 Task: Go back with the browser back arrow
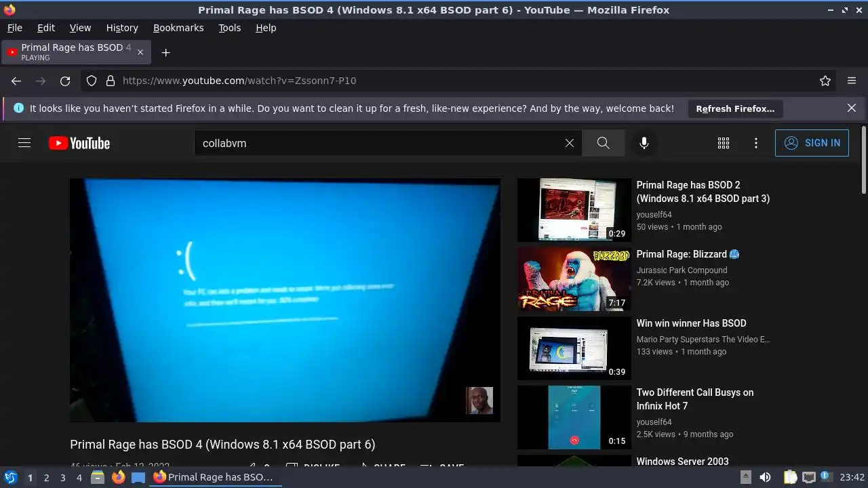tap(16, 81)
